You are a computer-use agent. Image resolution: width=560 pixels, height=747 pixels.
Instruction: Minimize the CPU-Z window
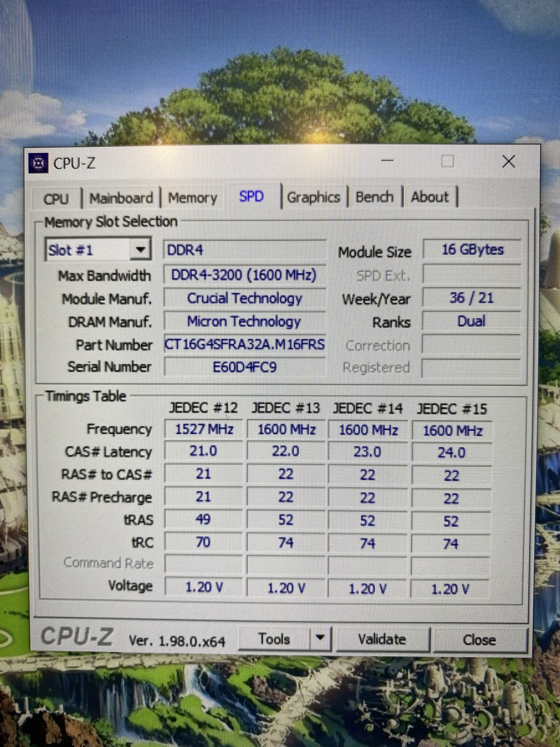click(x=388, y=161)
